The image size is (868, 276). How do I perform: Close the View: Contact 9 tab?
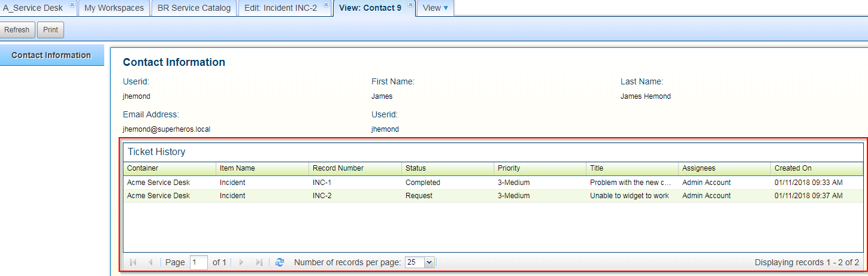410,4
